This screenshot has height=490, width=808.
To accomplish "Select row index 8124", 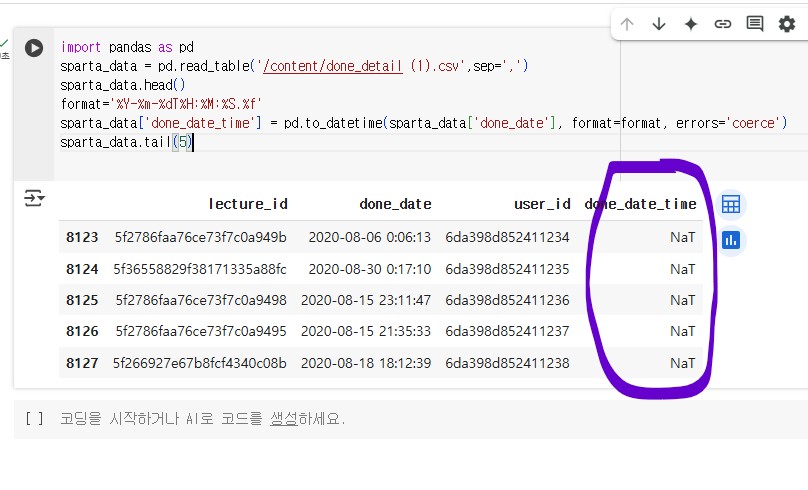I will [x=82, y=269].
